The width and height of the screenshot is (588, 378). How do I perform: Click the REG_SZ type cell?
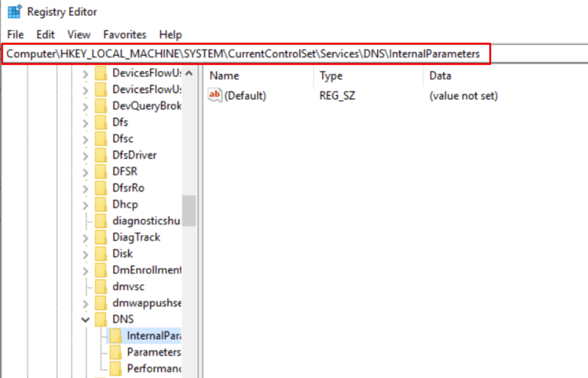[337, 96]
